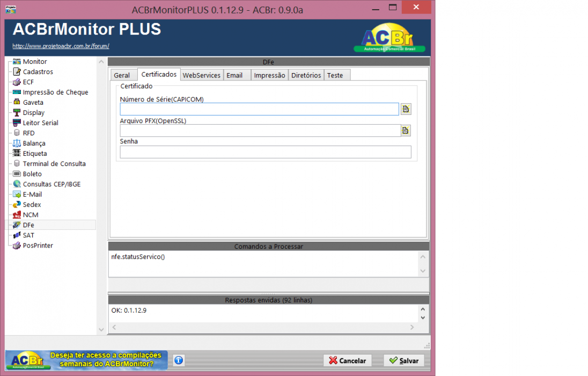588x376 pixels.
Task: Open the projetoacbr.com.br forum link
Action: (61, 46)
